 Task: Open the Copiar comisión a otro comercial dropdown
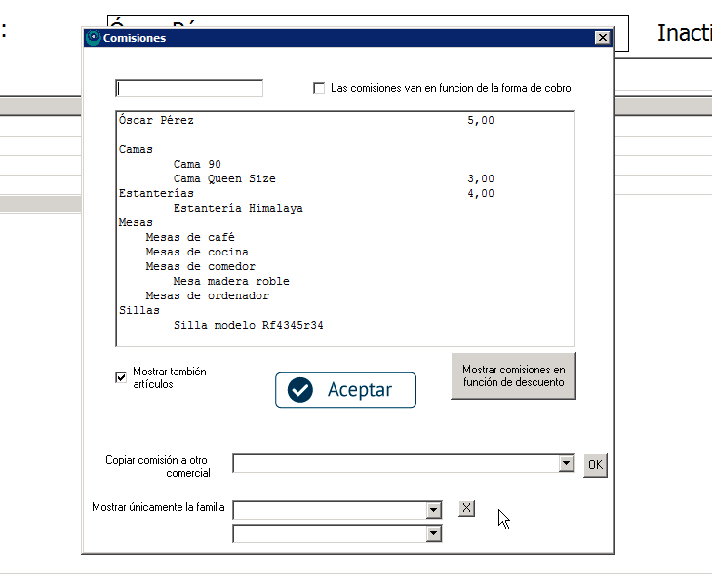tap(567, 464)
